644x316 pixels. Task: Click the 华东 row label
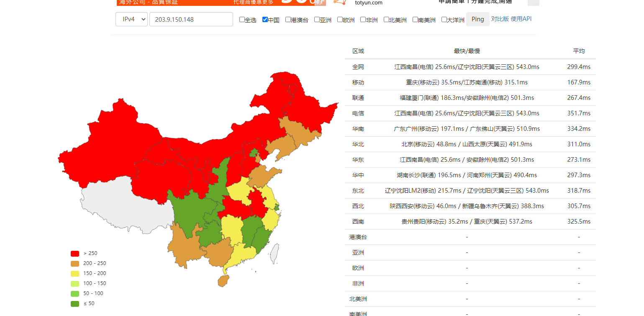tap(358, 160)
